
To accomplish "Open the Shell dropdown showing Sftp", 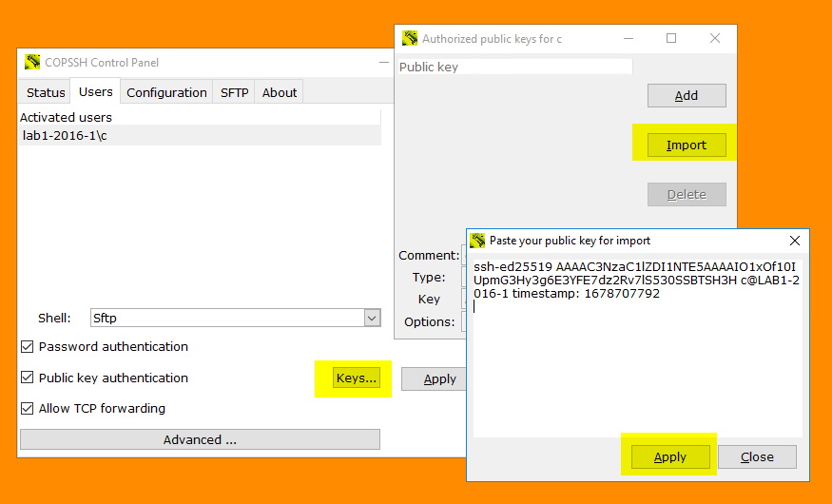I will 235,318.
